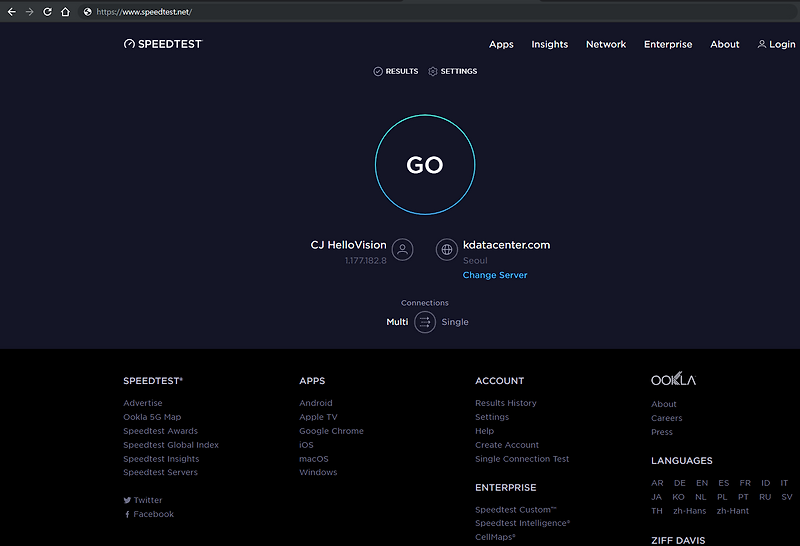Open Speedtest Servers link
Screen dimensions: 800x546
(161, 473)
